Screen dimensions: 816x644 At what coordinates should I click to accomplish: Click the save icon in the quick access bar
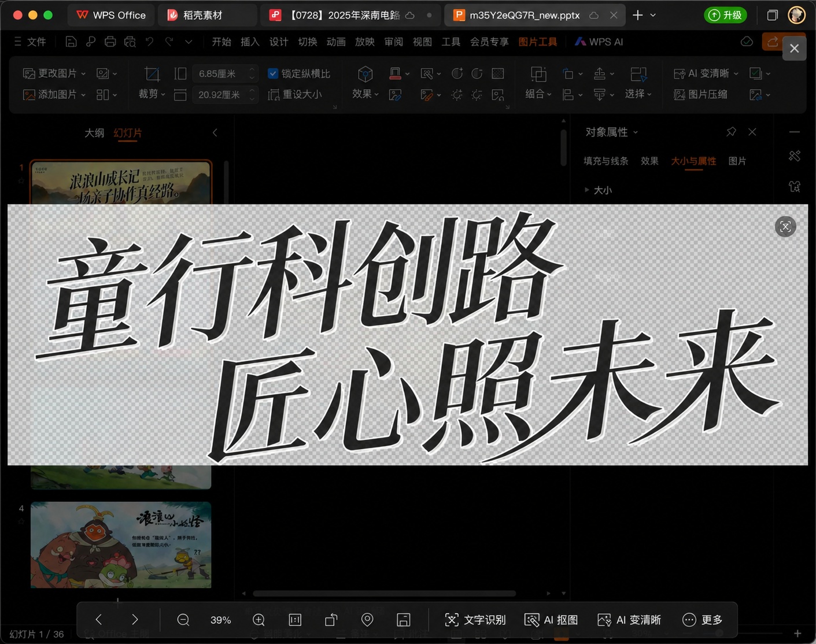click(71, 42)
